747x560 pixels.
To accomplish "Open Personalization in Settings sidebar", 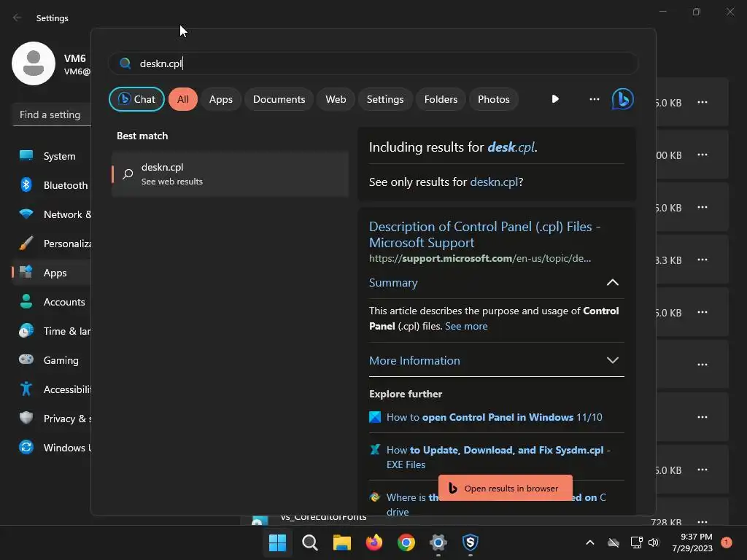I will click(x=52, y=244).
